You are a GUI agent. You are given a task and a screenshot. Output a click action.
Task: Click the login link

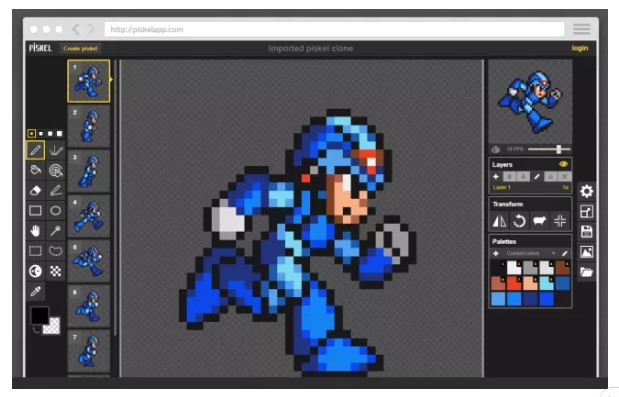[580, 48]
